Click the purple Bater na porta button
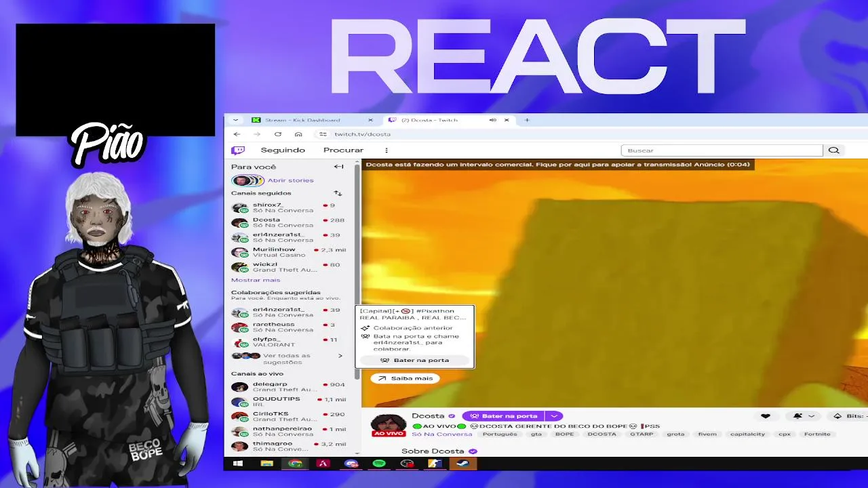Screen dimensions: 868x488 tap(504, 416)
